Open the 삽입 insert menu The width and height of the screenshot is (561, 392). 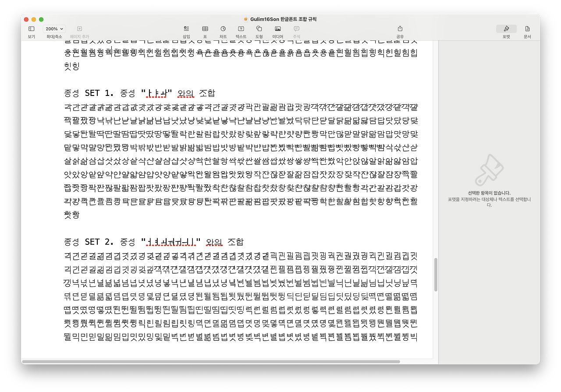186,29
